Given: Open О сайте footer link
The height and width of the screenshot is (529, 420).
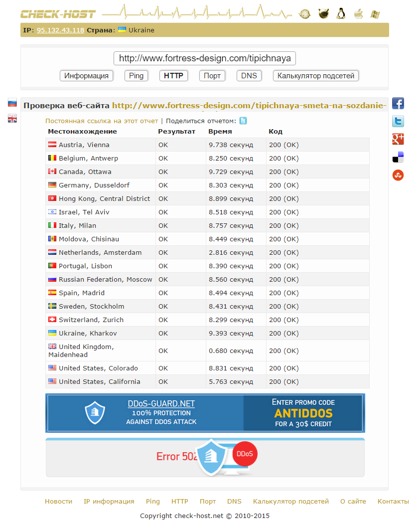Looking at the screenshot, I should (x=353, y=502).
